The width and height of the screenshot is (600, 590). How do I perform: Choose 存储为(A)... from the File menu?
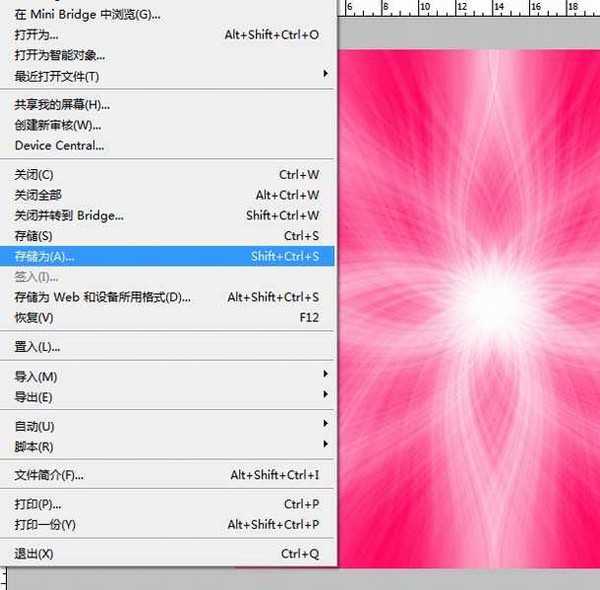point(45,256)
